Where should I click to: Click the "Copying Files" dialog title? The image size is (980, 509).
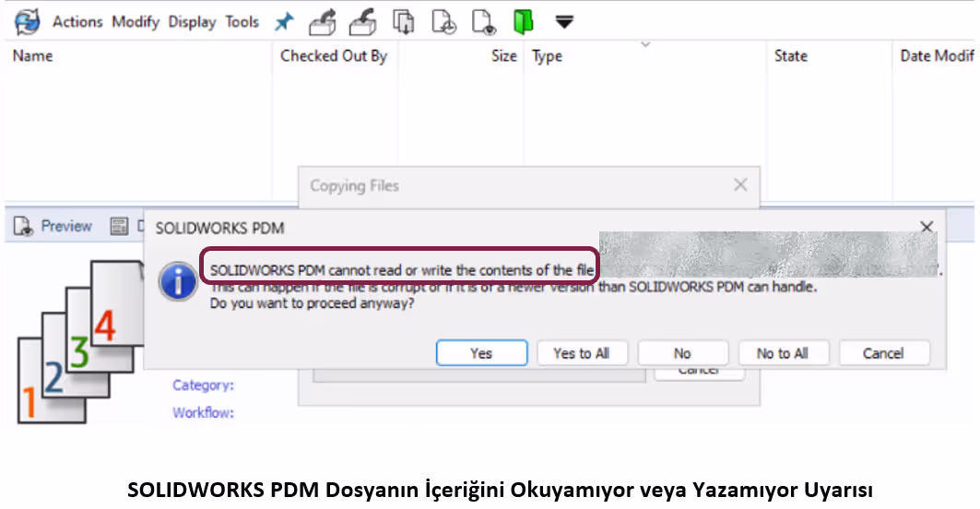tap(354, 185)
